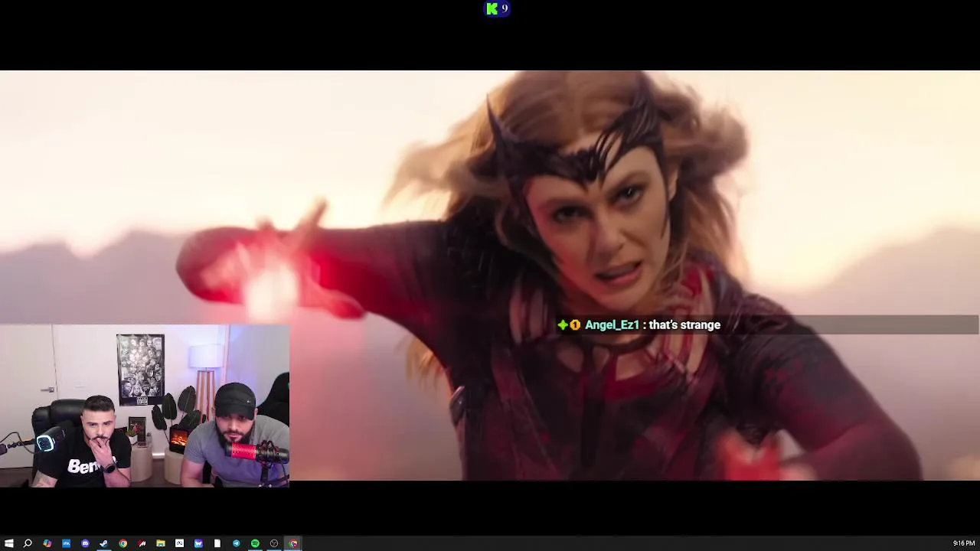Switch to the active Chrome window icon
The image size is (980, 551).
click(293, 543)
